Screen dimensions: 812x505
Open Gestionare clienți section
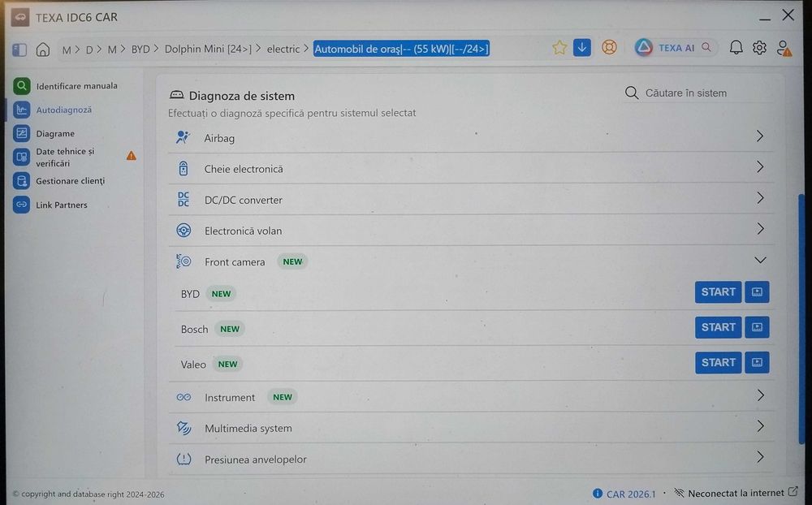click(x=59, y=181)
